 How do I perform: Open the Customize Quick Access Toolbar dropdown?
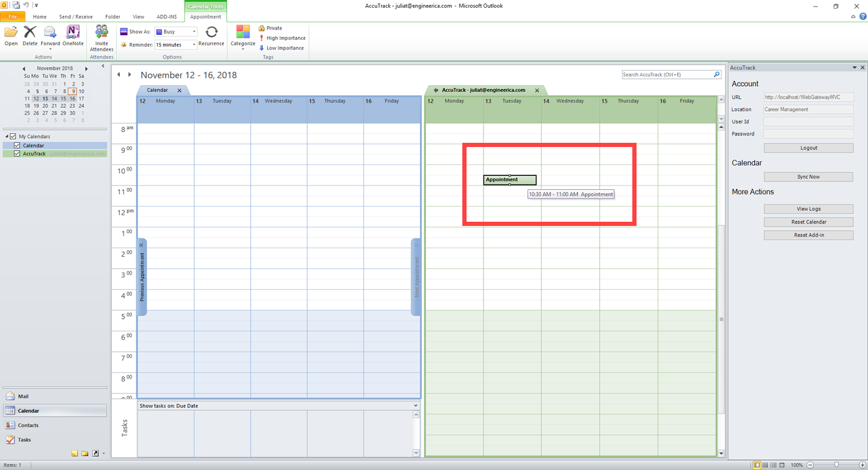click(36, 5)
